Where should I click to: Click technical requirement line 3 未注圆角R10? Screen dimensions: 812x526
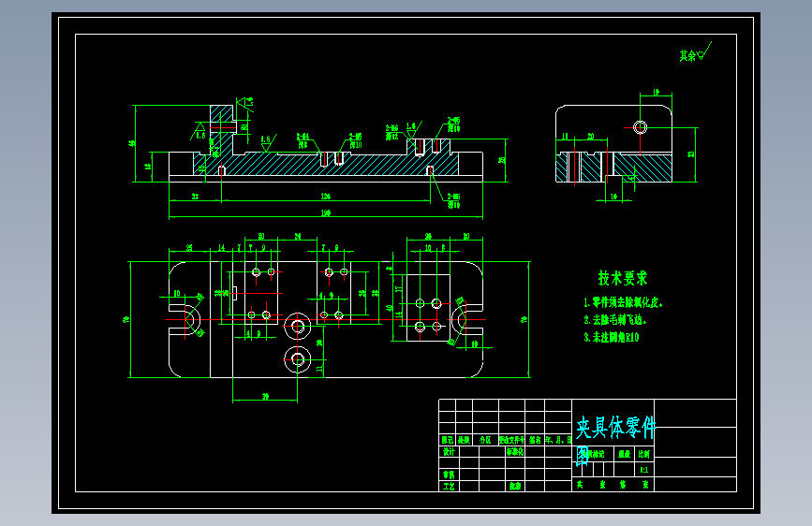(612, 338)
